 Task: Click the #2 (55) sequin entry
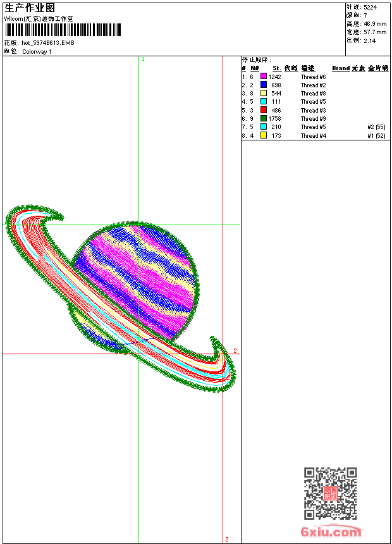tap(376, 127)
